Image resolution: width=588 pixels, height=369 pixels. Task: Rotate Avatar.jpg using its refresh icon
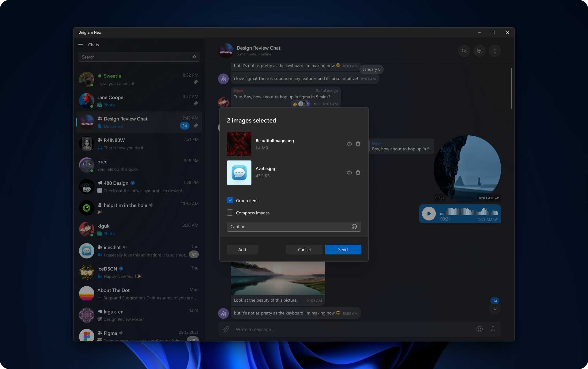coord(349,173)
